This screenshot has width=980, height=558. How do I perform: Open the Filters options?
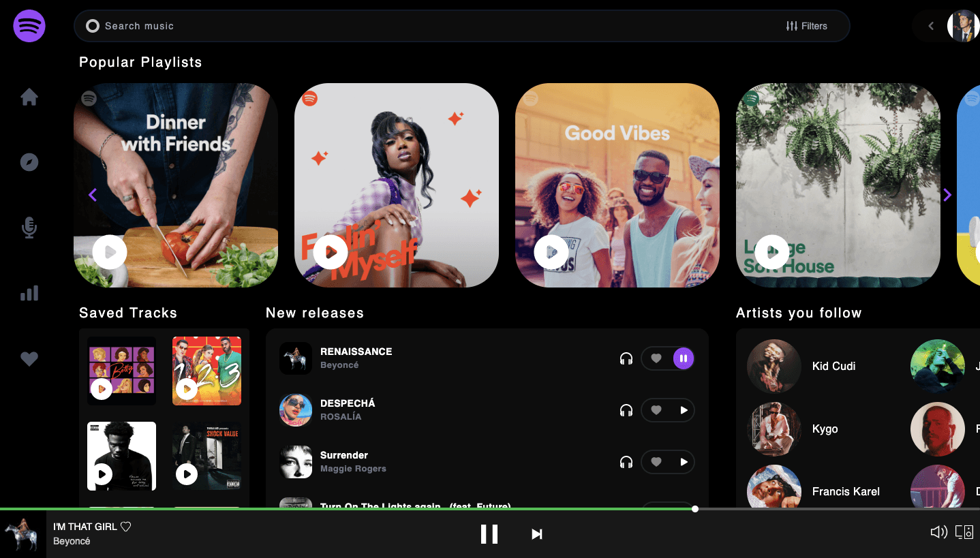pyautogui.click(x=806, y=26)
